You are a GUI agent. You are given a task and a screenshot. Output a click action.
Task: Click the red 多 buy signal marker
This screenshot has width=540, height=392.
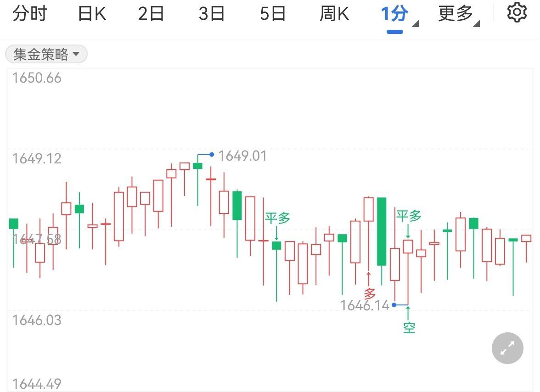click(x=370, y=293)
